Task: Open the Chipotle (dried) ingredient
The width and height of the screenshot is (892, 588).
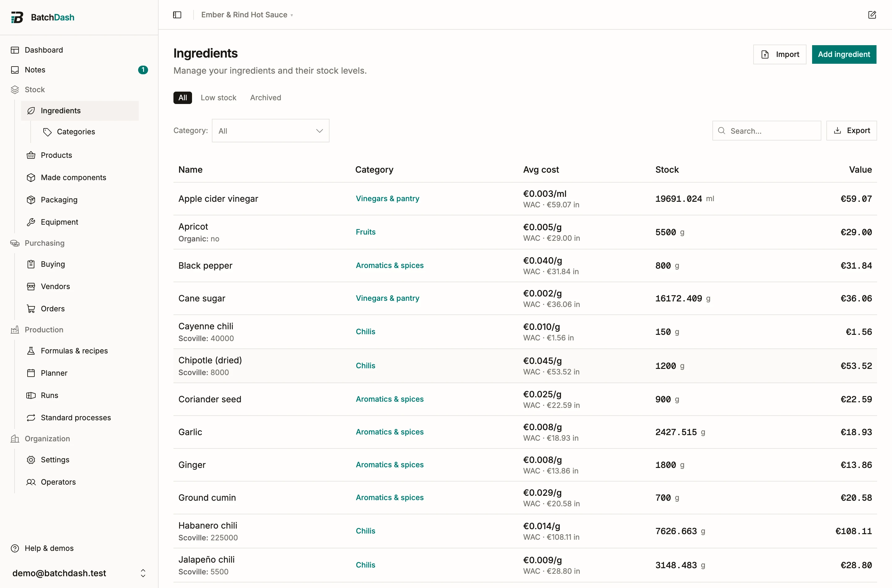Action: [210, 360]
